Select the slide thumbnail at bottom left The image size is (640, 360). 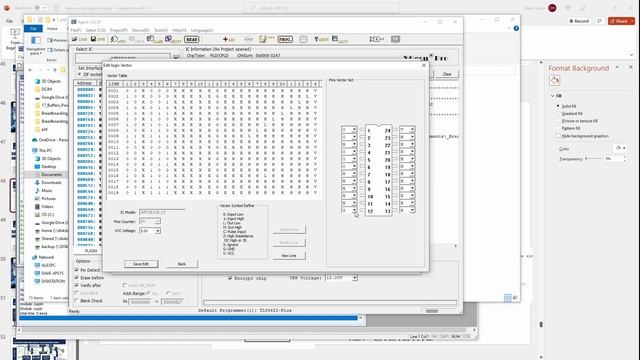(x=40, y=350)
